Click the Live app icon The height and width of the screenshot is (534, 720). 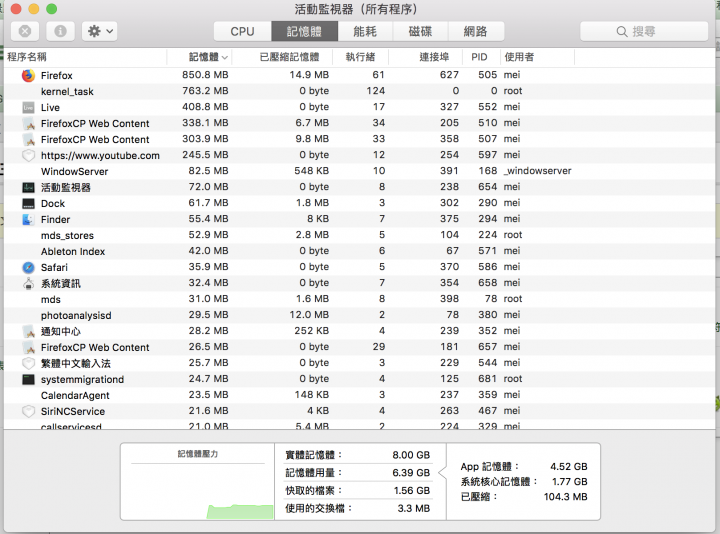click(x=28, y=107)
